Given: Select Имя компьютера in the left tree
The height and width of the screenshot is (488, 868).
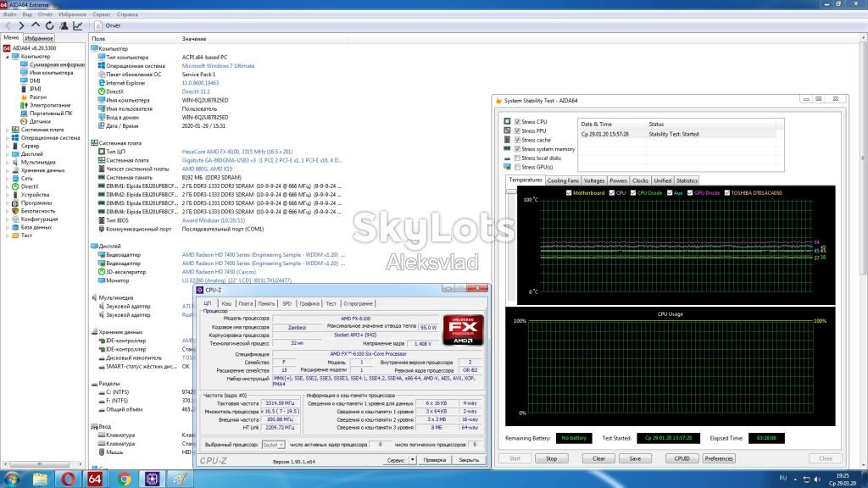Looking at the screenshot, I should click(x=51, y=73).
